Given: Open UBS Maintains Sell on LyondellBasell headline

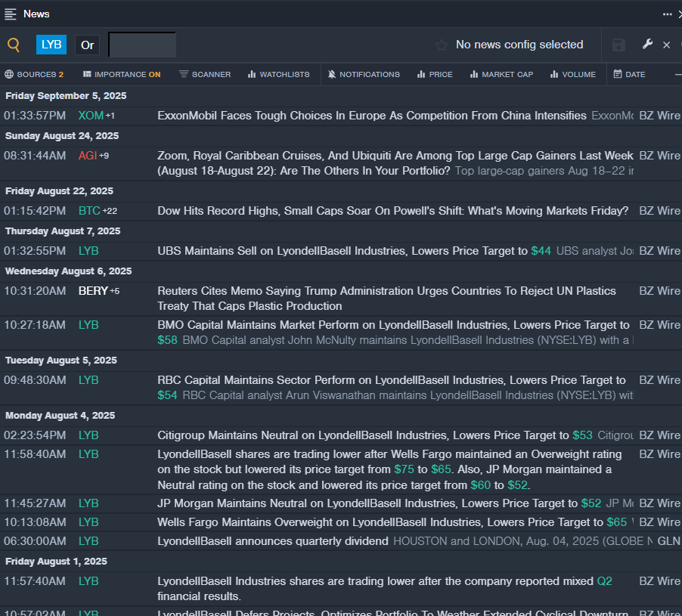Looking at the screenshot, I should [x=354, y=251].
